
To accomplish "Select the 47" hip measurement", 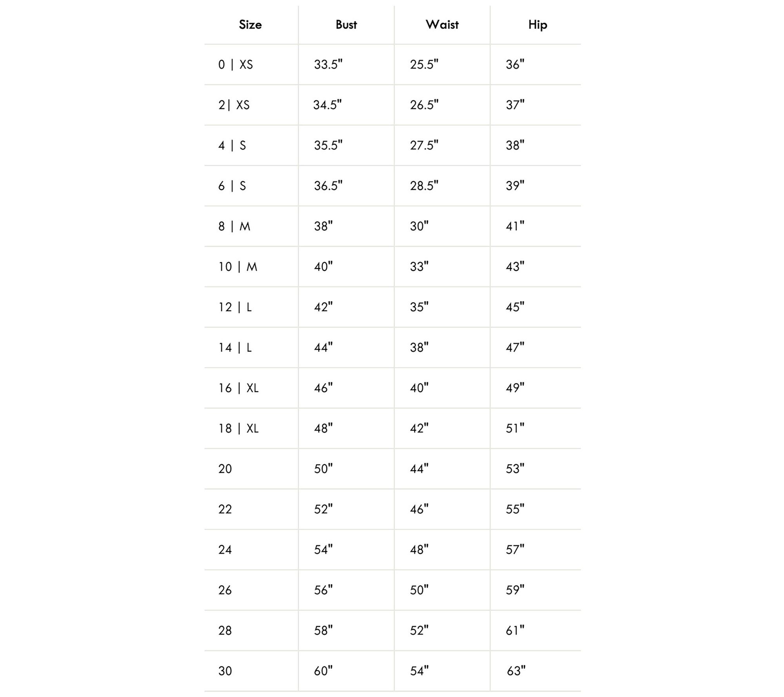I will [515, 348].
